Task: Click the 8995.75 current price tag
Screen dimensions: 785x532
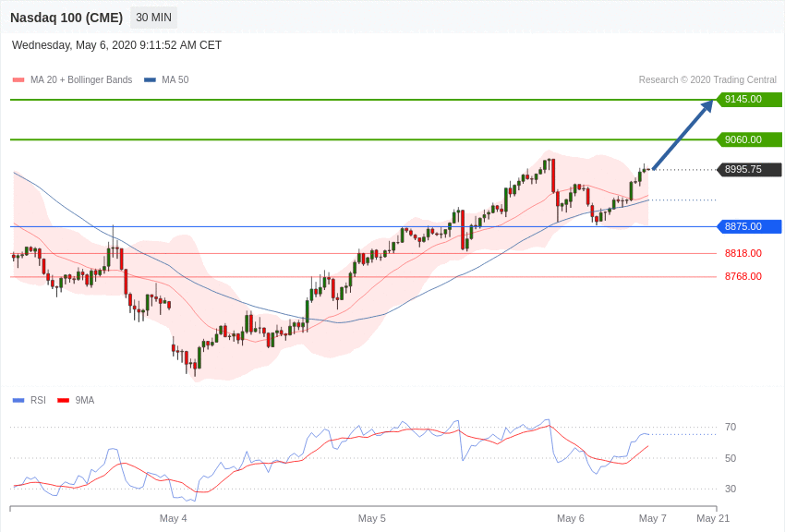Action: point(750,169)
